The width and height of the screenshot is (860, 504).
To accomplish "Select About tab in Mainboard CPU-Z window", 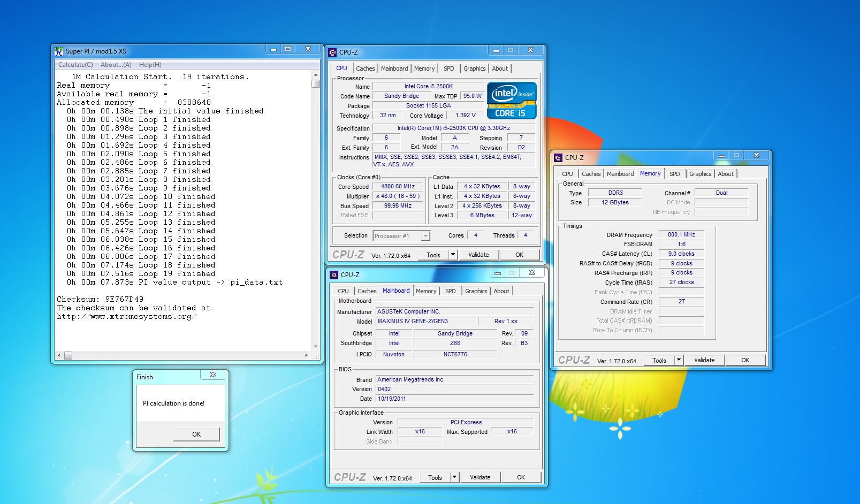I will click(x=501, y=291).
